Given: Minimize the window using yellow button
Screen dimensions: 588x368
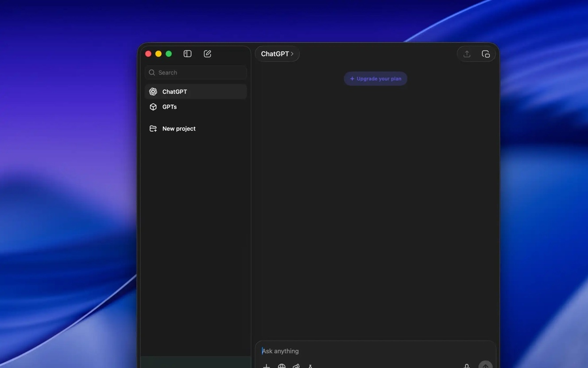Looking at the screenshot, I should tap(159, 54).
